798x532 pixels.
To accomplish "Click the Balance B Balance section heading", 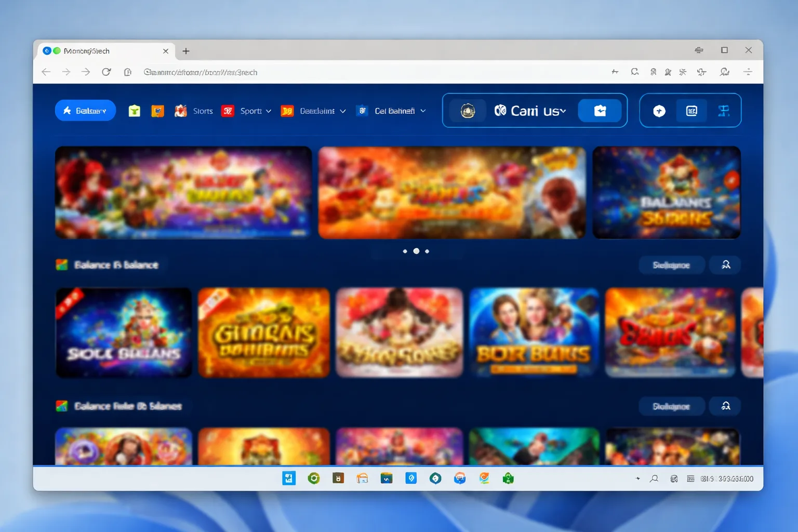I will 116,265.
